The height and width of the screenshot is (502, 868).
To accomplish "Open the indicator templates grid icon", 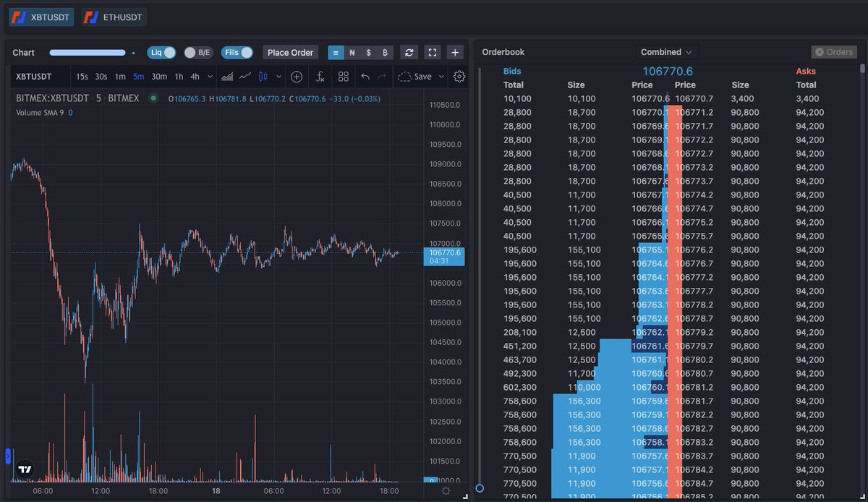I will [344, 77].
